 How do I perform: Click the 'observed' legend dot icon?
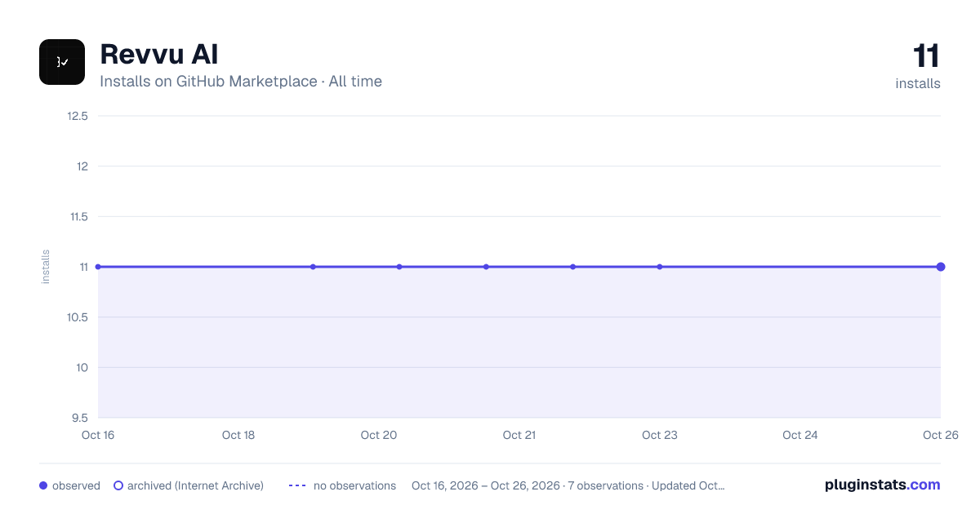coord(43,485)
